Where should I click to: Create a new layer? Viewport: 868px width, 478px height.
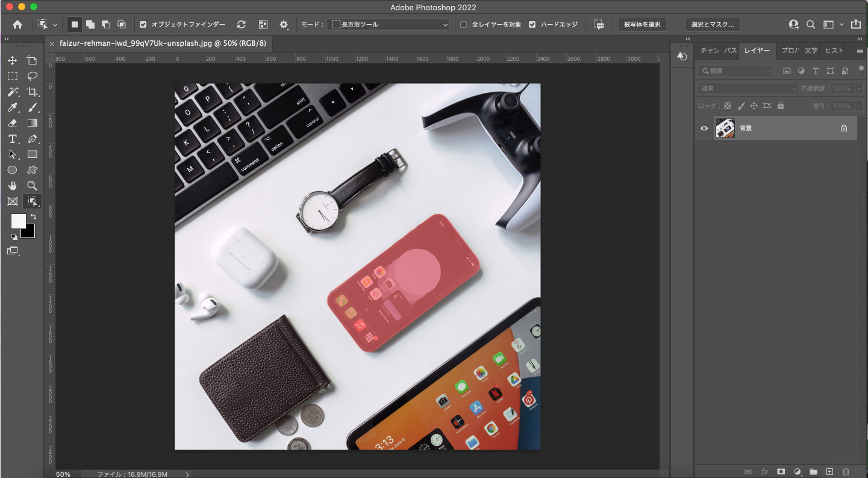829,471
